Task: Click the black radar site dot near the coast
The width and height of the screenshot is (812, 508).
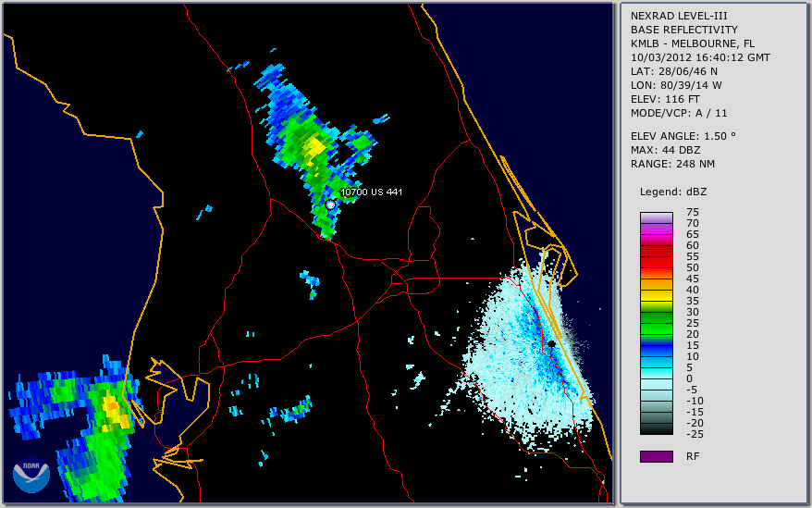Action: point(551,343)
